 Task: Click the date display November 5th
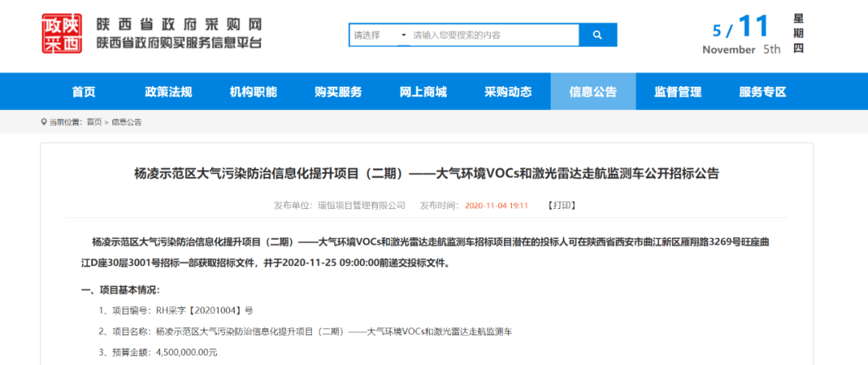(x=741, y=49)
